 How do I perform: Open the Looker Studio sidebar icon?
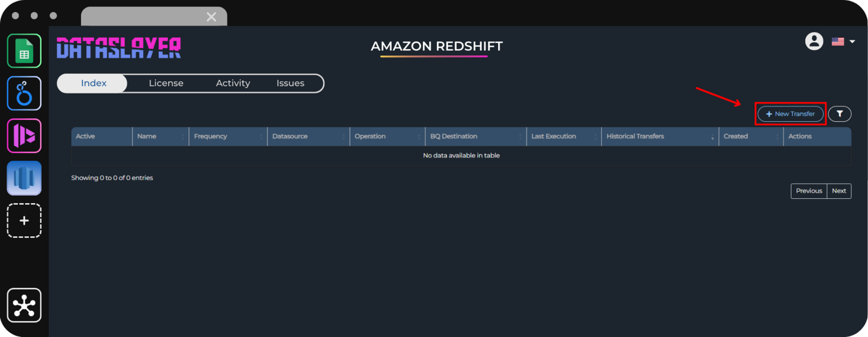[24, 93]
